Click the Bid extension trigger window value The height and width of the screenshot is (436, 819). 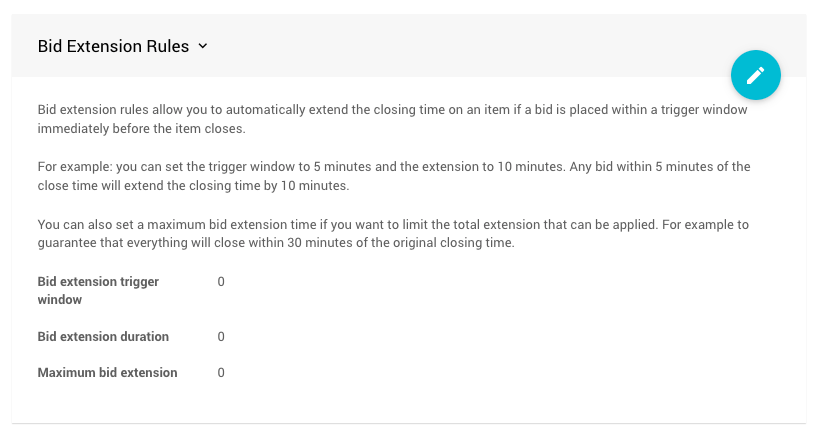221,282
